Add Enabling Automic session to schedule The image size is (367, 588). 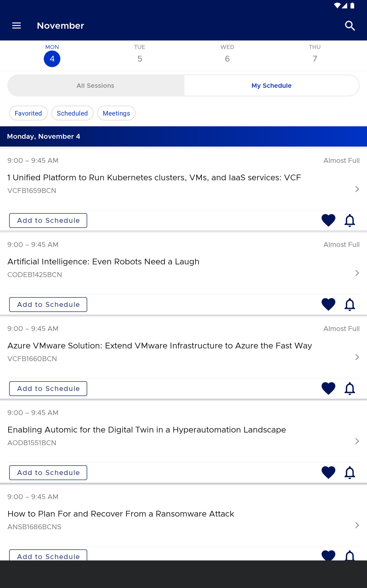pos(48,473)
